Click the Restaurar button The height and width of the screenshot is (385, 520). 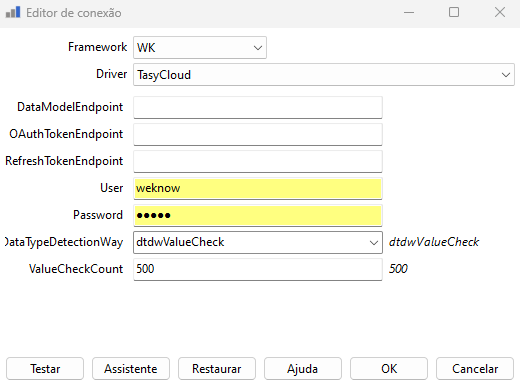217,369
